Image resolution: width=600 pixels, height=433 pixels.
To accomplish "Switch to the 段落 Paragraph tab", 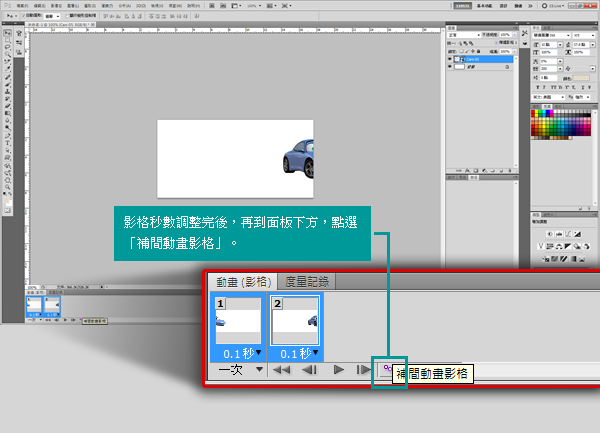I will click(x=546, y=28).
